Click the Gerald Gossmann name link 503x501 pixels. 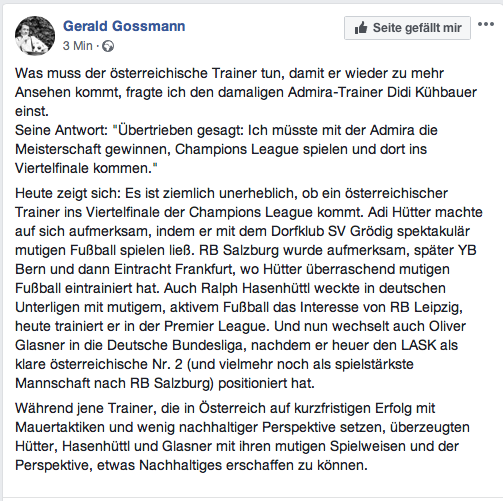(x=124, y=26)
